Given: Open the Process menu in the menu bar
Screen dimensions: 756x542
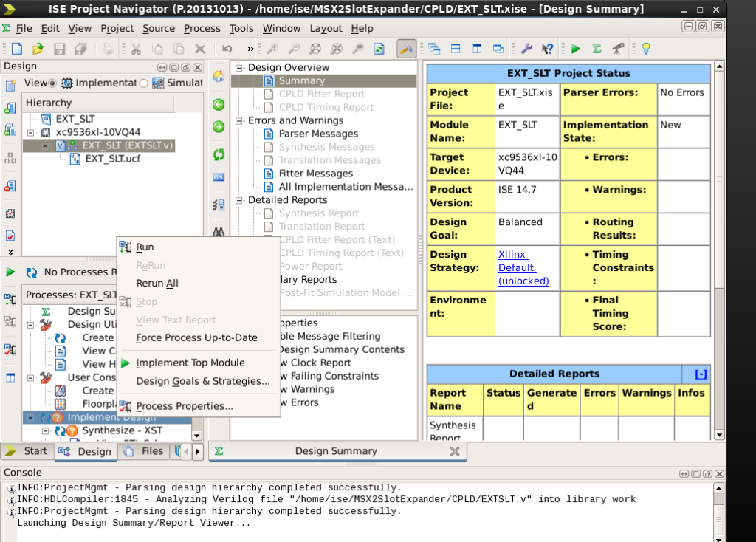Looking at the screenshot, I should tap(202, 28).
